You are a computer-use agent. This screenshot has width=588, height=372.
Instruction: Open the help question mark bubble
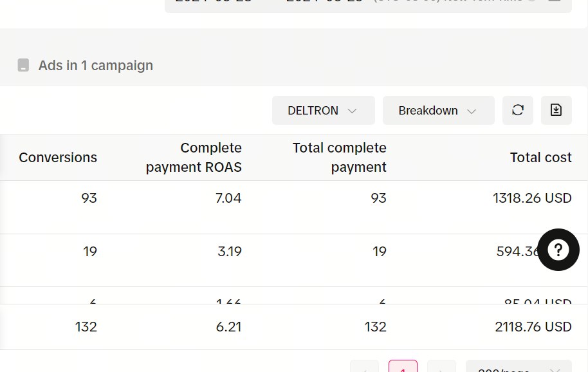point(558,250)
